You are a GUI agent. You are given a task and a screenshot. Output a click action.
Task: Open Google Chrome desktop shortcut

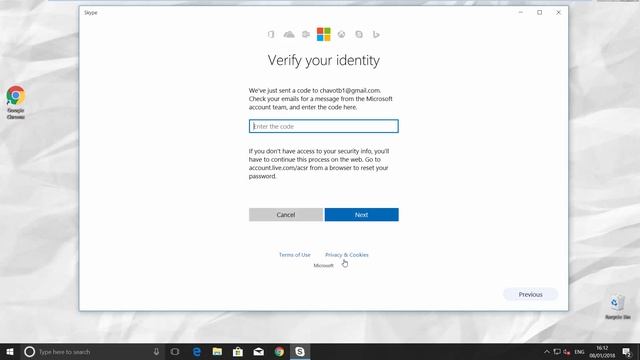(16, 102)
